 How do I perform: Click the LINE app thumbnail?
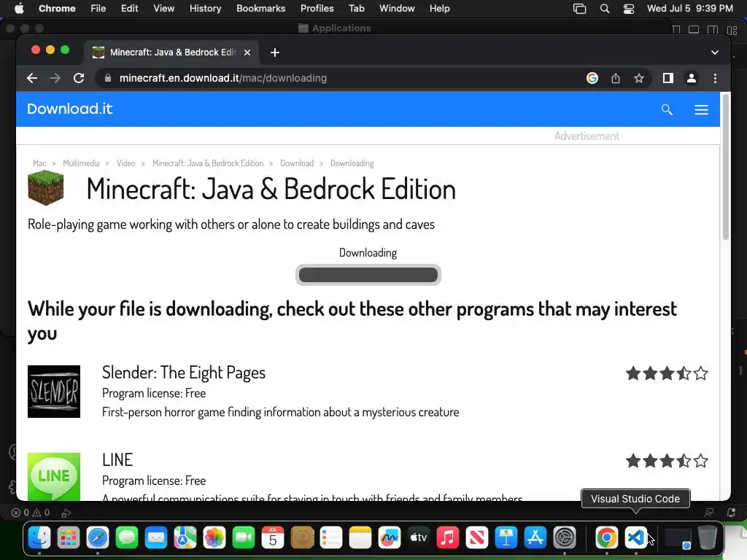[54, 476]
